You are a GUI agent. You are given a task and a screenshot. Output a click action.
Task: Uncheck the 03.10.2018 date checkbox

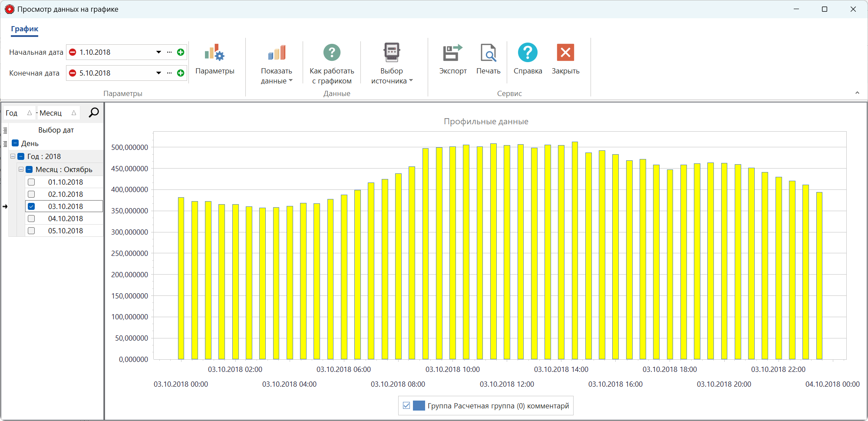coord(31,206)
